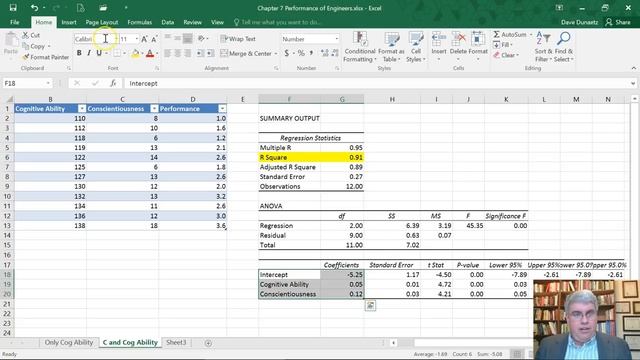Open Format as Table gallery
This screenshot has width=640, height=360.
tap(391, 47)
